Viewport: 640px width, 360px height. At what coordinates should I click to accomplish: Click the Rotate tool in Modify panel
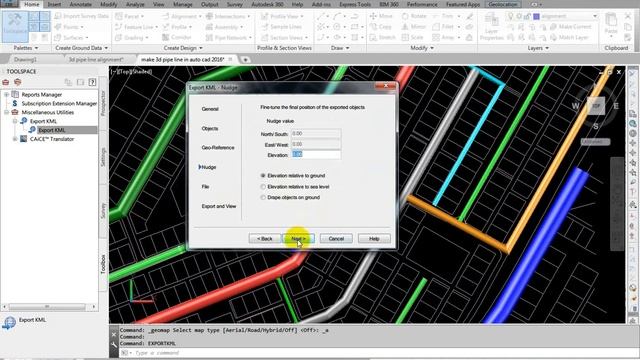click(414, 16)
